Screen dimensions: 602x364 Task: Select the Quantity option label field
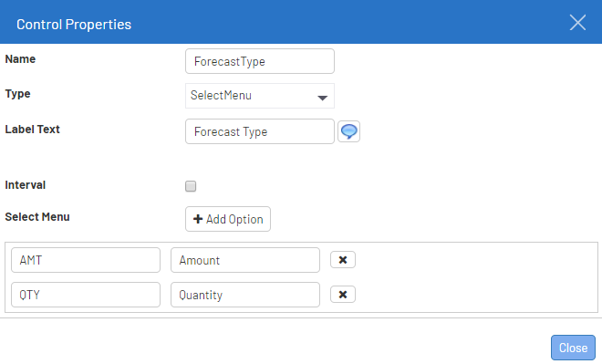coord(245,295)
